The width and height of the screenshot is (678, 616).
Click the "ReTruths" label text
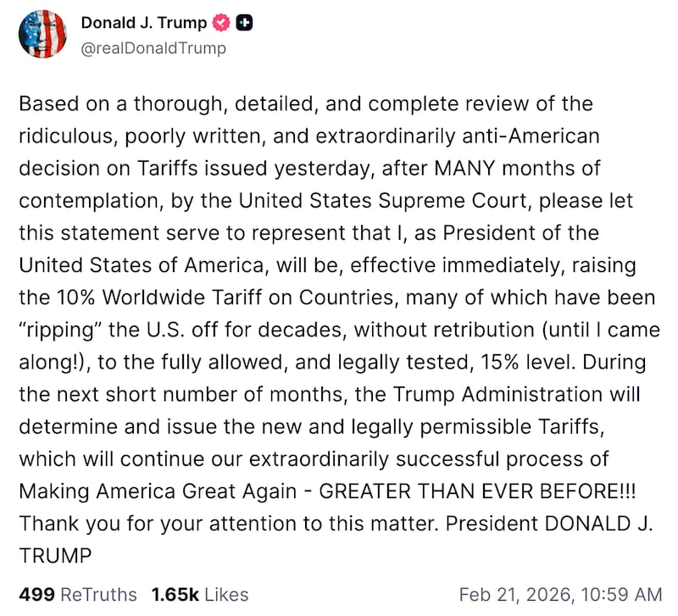click(97, 595)
